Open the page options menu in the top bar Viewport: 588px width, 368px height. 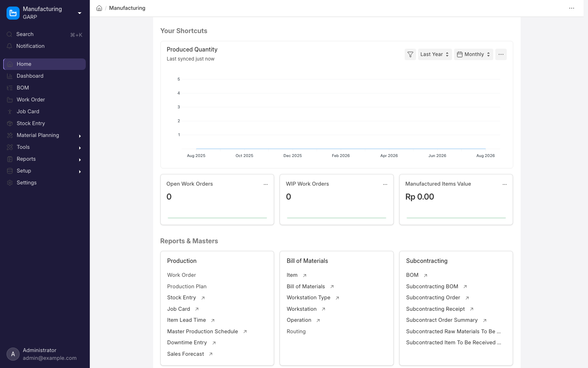572,8
